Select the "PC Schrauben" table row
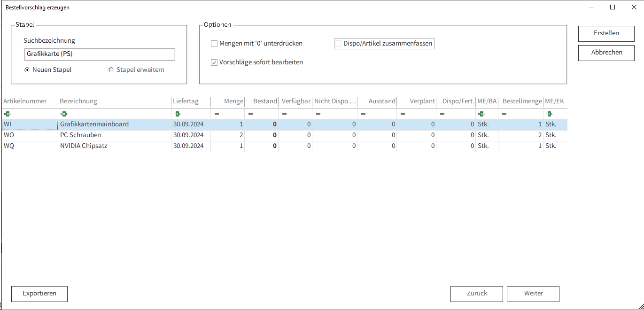The height and width of the screenshot is (310, 644). tap(80, 135)
